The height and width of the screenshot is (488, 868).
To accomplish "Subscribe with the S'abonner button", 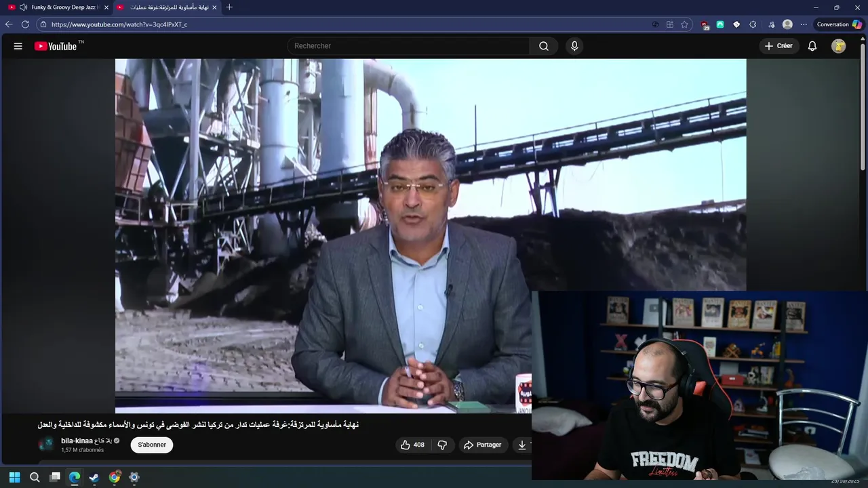I will pyautogui.click(x=152, y=445).
